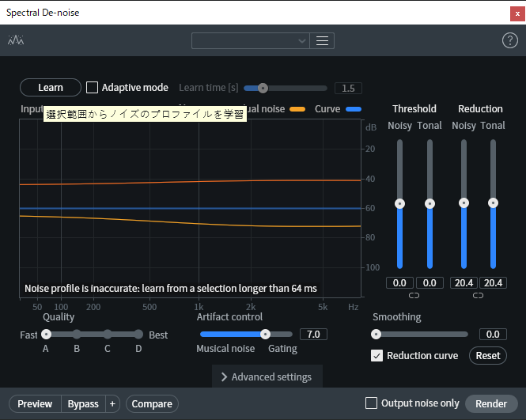Click the Reduction Tonal slider handle
This screenshot has height=420, width=526.
493,203
